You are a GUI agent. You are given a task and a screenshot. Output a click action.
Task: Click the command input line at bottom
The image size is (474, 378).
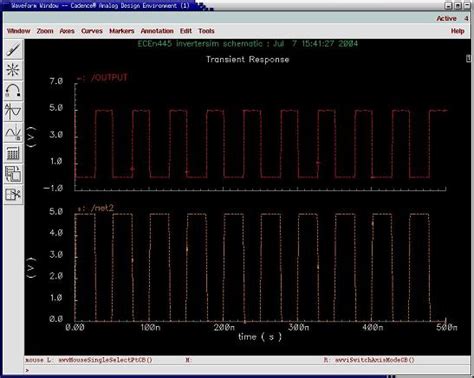tap(247, 370)
